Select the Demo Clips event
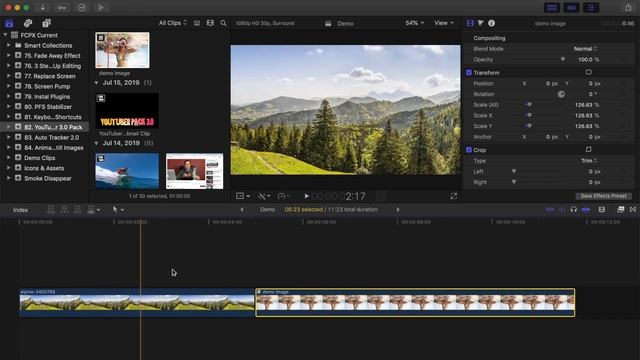This screenshot has width=640, height=360. pos(45,158)
